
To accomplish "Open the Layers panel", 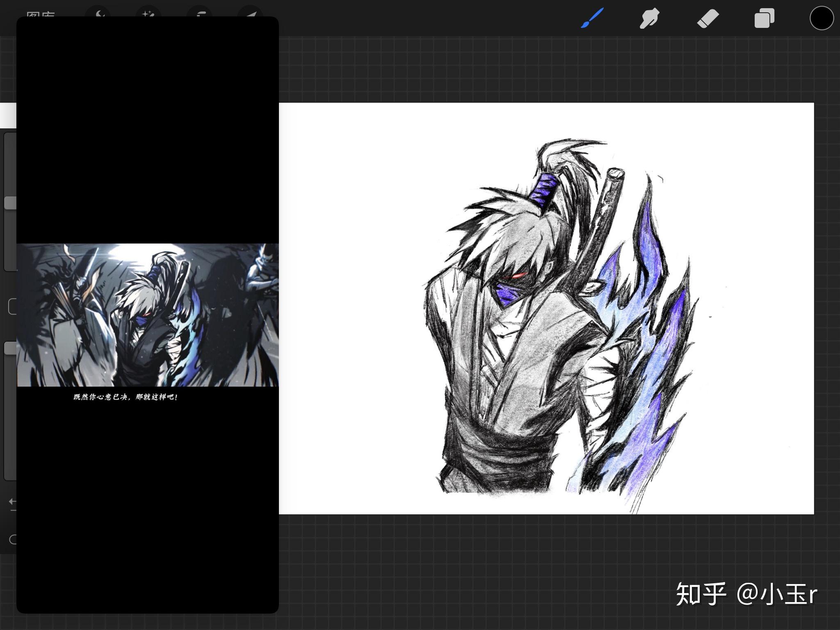I will point(765,18).
